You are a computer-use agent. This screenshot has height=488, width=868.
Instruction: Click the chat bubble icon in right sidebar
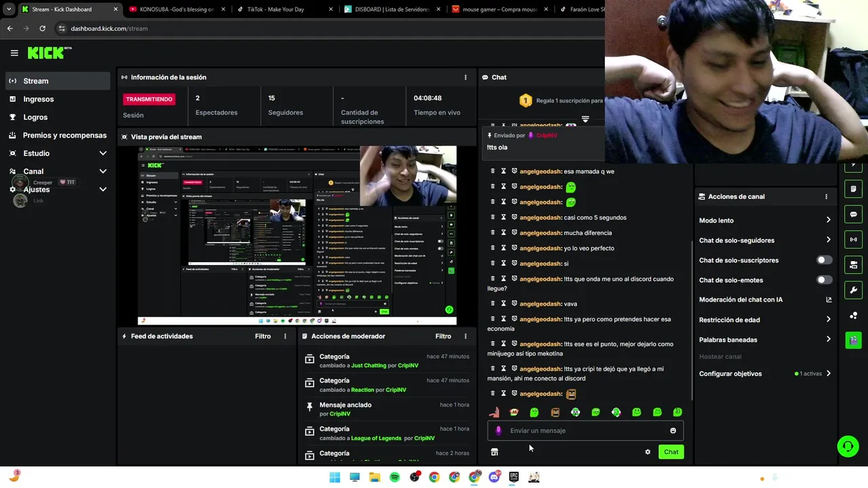[x=853, y=214]
